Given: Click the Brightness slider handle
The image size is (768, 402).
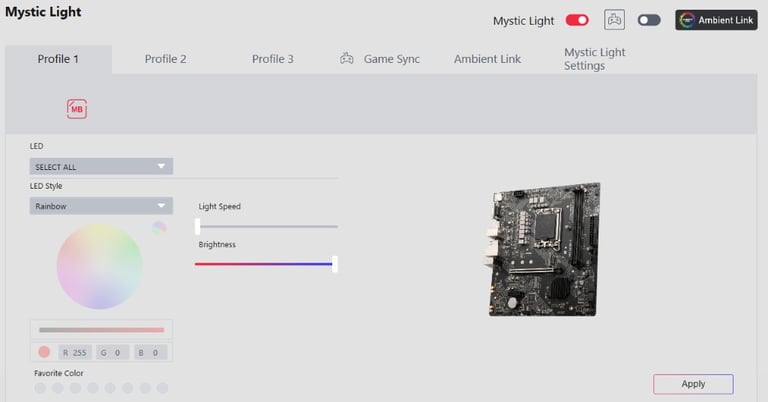Looking at the screenshot, I should coord(335,264).
